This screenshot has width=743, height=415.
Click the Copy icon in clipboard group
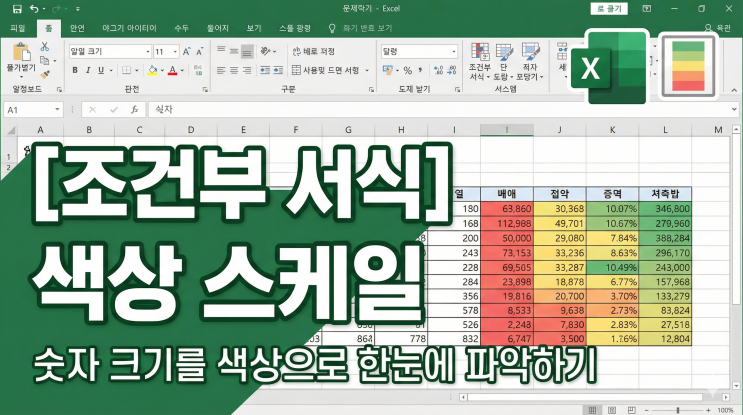45,61
